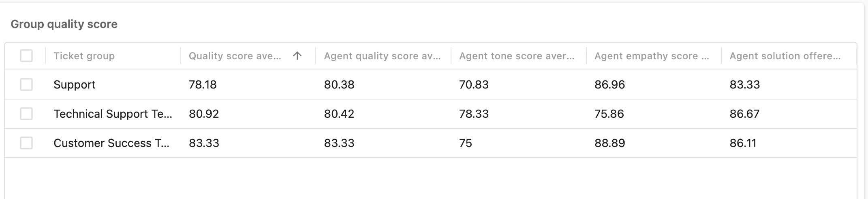The image size is (868, 199).
Task: Sort by Agent empathy score column
Action: [x=652, y=56]
